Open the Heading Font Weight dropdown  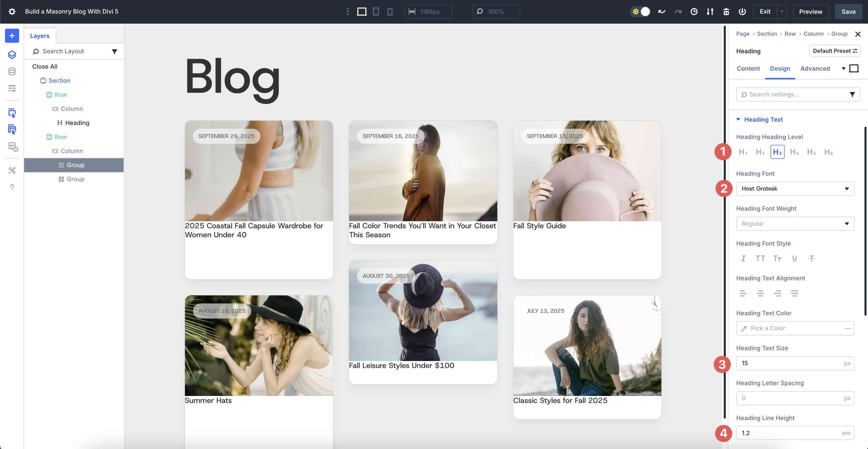click(795, 223)
